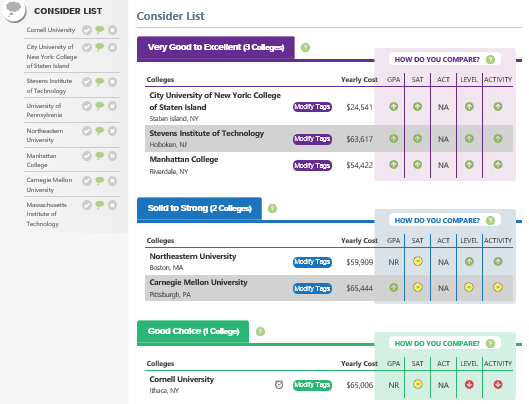Click checkmark icon for Carnegie Mellon in sidebar
Image resolution: width=529 pixels, height=404 pixels.
coord(87,181)
